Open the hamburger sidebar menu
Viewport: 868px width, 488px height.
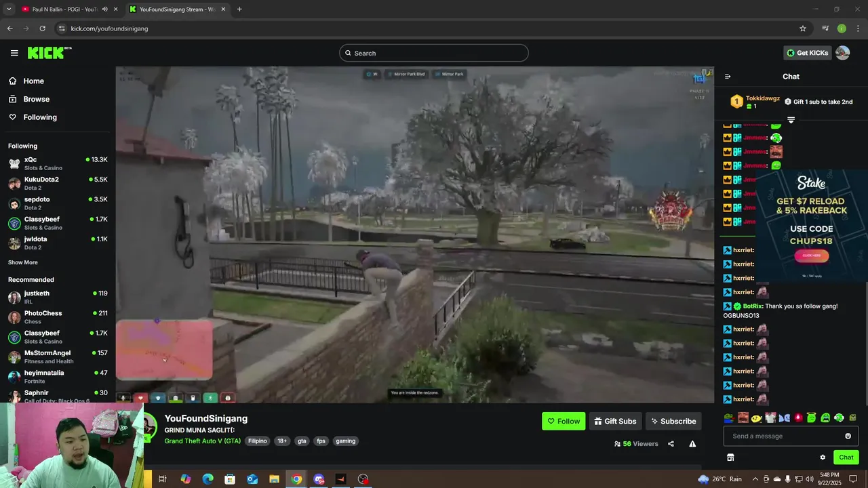click(14, 53)
